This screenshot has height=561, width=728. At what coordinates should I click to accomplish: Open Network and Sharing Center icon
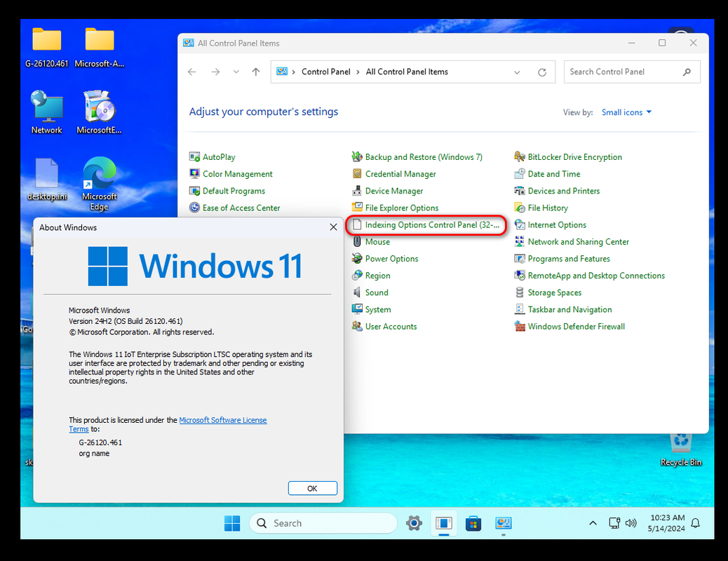click(x=520, y=241)
